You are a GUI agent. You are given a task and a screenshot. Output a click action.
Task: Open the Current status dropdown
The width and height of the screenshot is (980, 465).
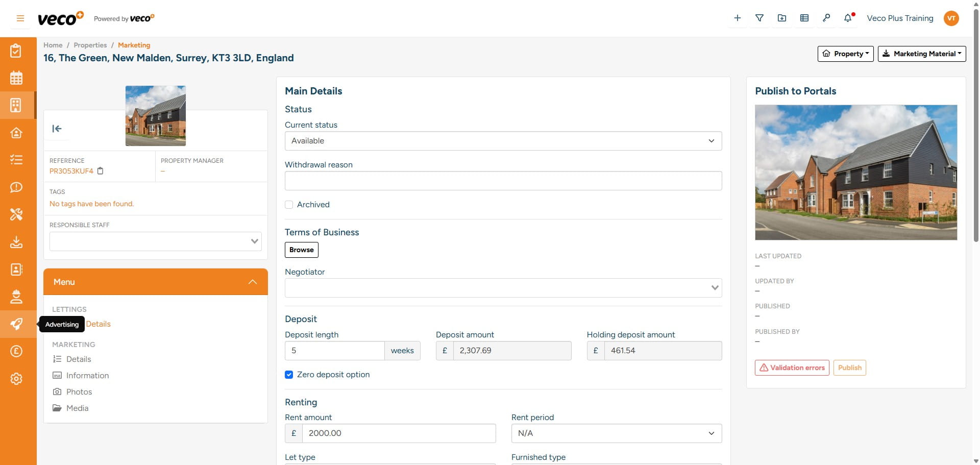coord(503,141)
